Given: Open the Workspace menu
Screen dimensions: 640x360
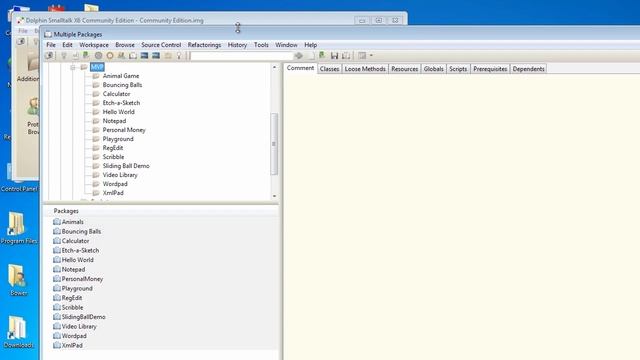Looking at the screenshot, I should pyautogui.click(x=94, y=45).
